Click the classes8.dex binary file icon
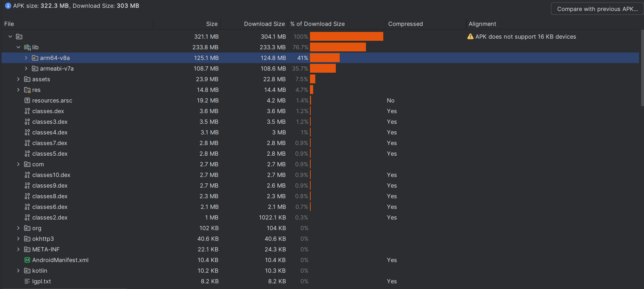The image size is (644, 289). tap(27, 196)
